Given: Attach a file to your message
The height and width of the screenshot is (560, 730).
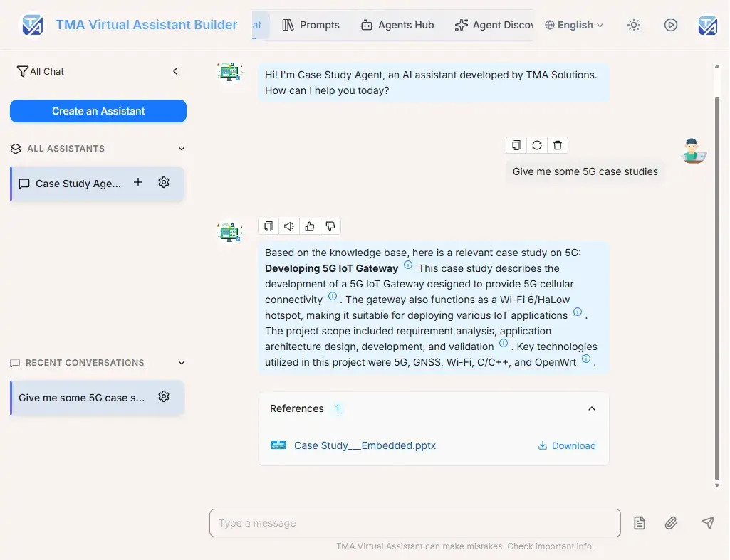Looking at the screenshot, I should (670, 522).
